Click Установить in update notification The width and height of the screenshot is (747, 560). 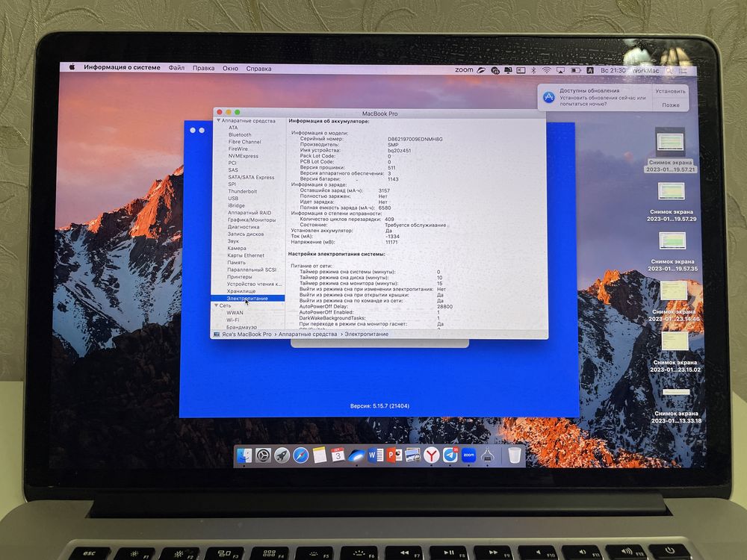tap(670, 91)
